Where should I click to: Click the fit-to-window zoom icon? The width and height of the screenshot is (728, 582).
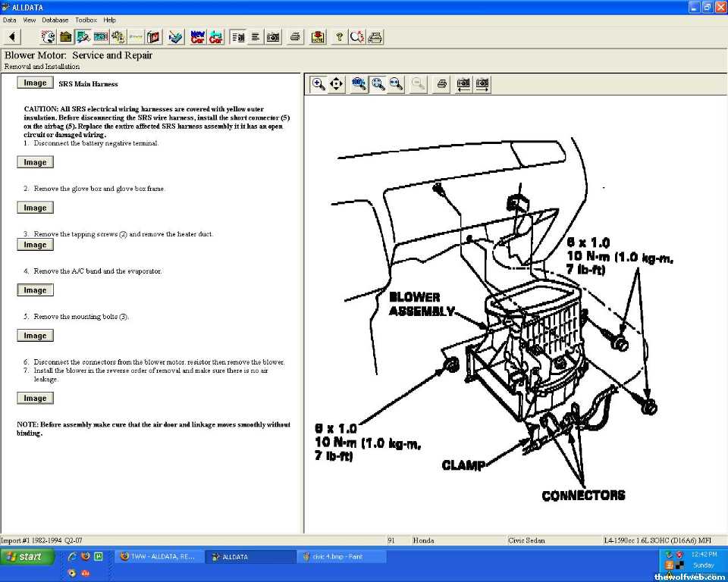378,84
